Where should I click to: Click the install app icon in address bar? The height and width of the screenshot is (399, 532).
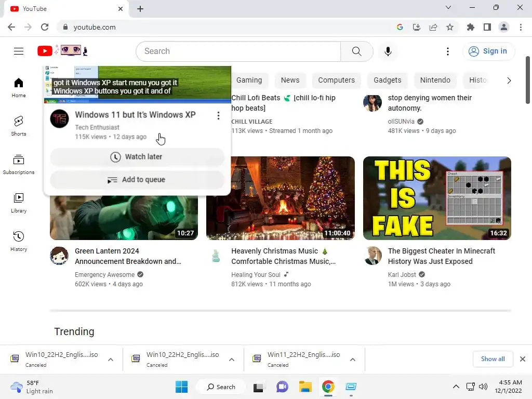click(417, 27)
